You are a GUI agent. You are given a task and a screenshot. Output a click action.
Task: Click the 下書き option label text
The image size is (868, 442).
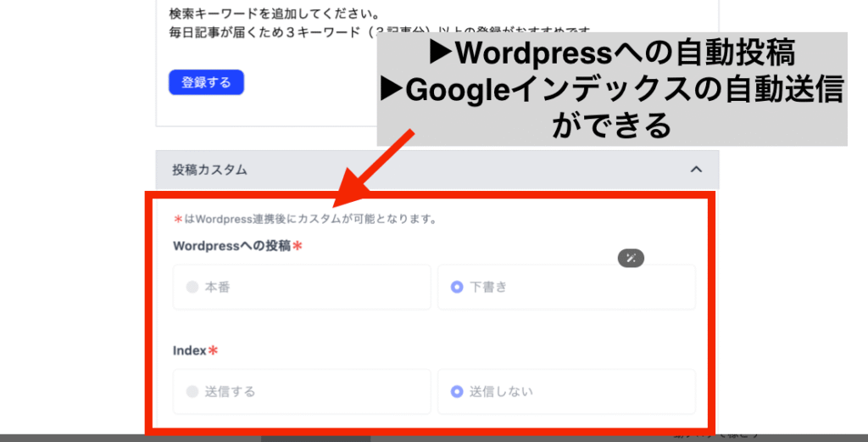click(488, 287)
